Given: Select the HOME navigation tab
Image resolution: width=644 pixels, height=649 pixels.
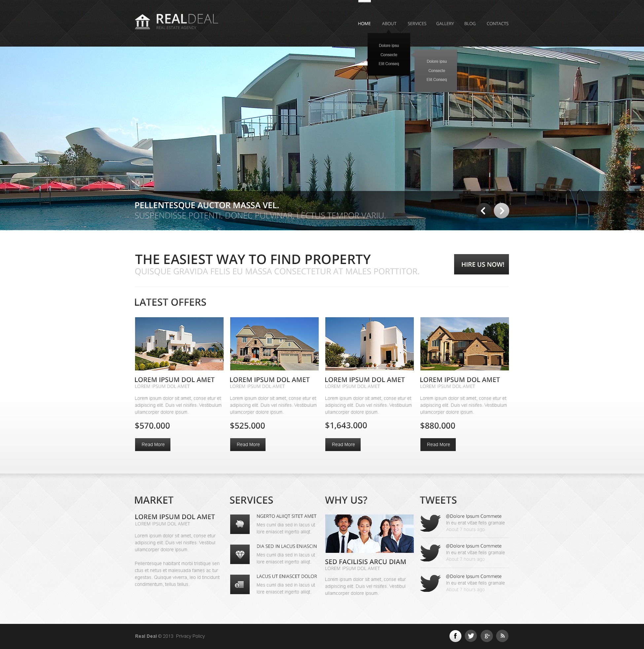Looking at the screenshot, I should point(364,23).
